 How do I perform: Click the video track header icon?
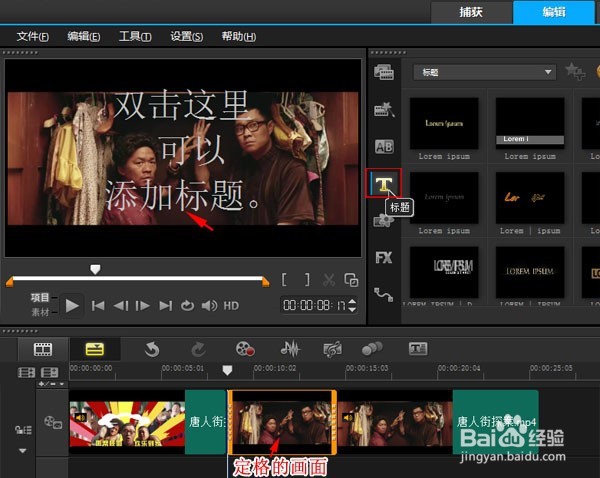point(53,423)
